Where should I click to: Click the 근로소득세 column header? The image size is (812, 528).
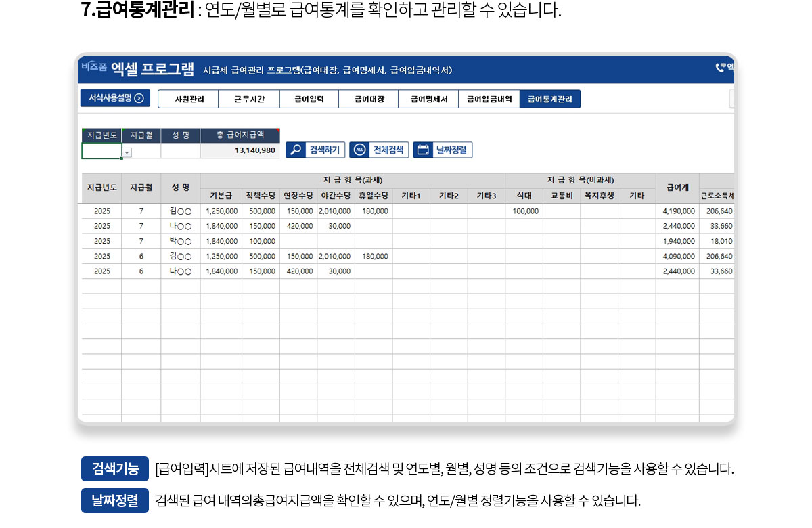717,196
